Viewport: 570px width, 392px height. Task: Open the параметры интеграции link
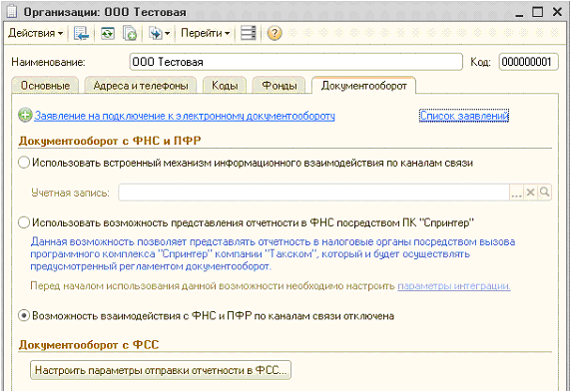tap(454, 286)
